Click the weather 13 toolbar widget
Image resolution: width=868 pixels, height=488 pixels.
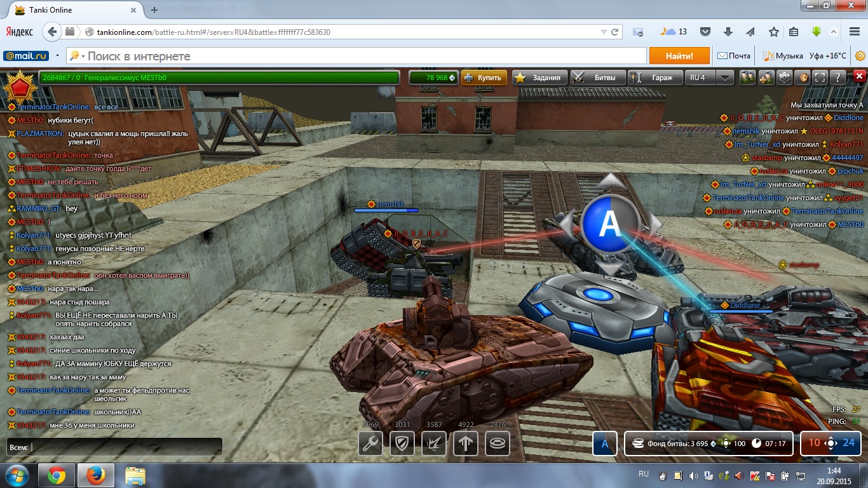[674, 32]
